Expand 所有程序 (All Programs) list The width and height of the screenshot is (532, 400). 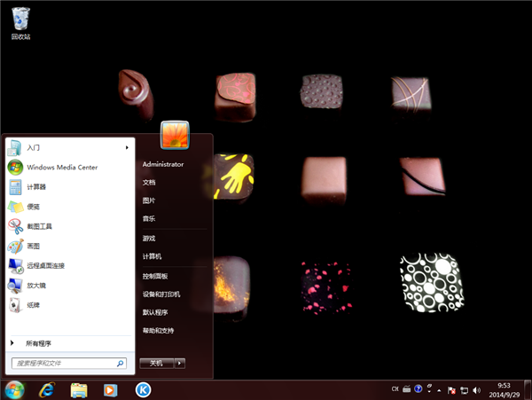(38, 342)
